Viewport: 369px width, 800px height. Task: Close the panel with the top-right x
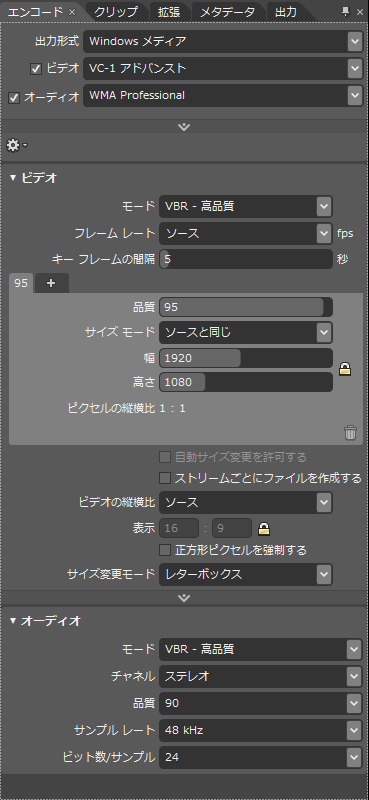coord(359,12)
